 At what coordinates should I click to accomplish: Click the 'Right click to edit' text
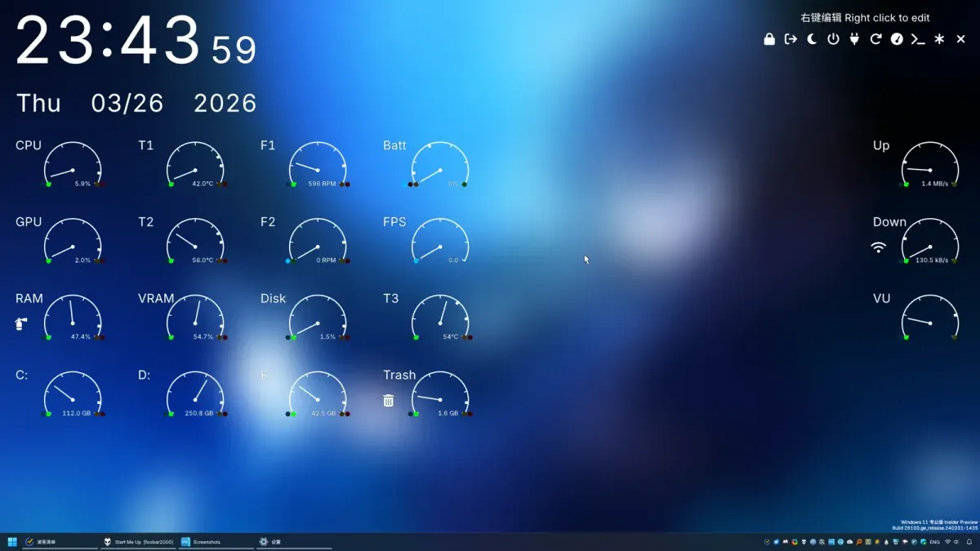[x=887, y=17]
